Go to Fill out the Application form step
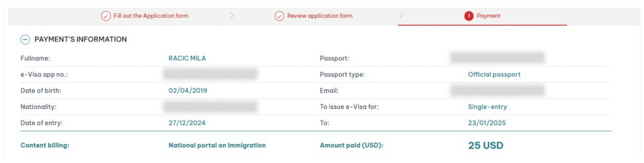This screenshot has width=644, height=163. tap(150, 16)
